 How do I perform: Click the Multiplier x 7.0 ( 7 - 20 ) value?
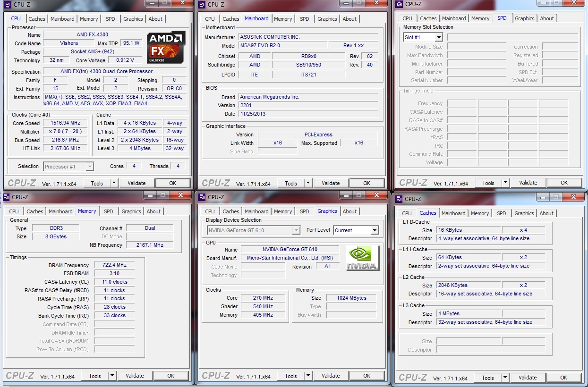click(x=65, y=131)
